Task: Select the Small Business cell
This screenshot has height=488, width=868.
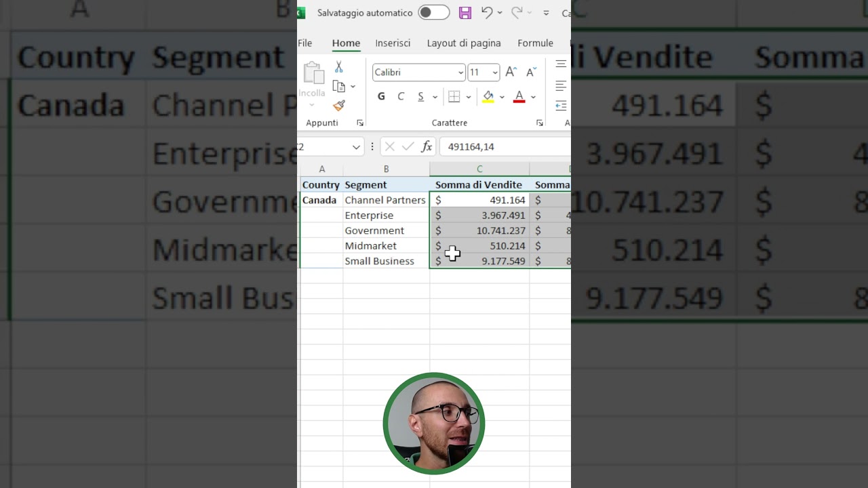Action: point(386,261)
